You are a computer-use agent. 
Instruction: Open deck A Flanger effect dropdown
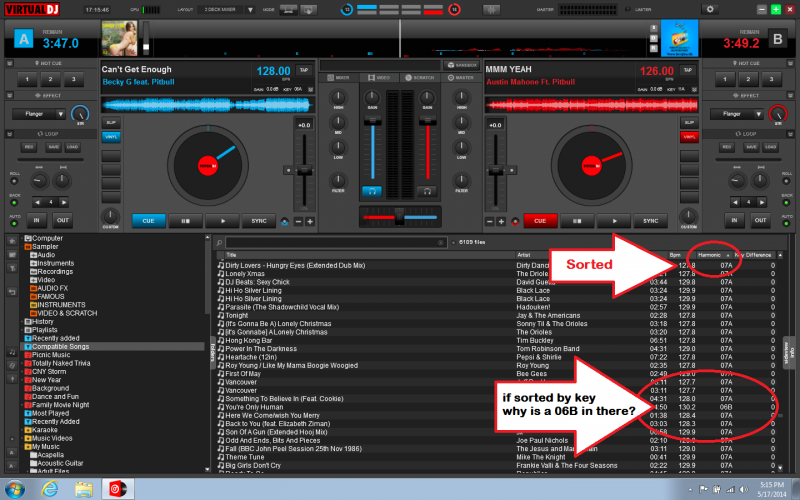tap(60, 114)
